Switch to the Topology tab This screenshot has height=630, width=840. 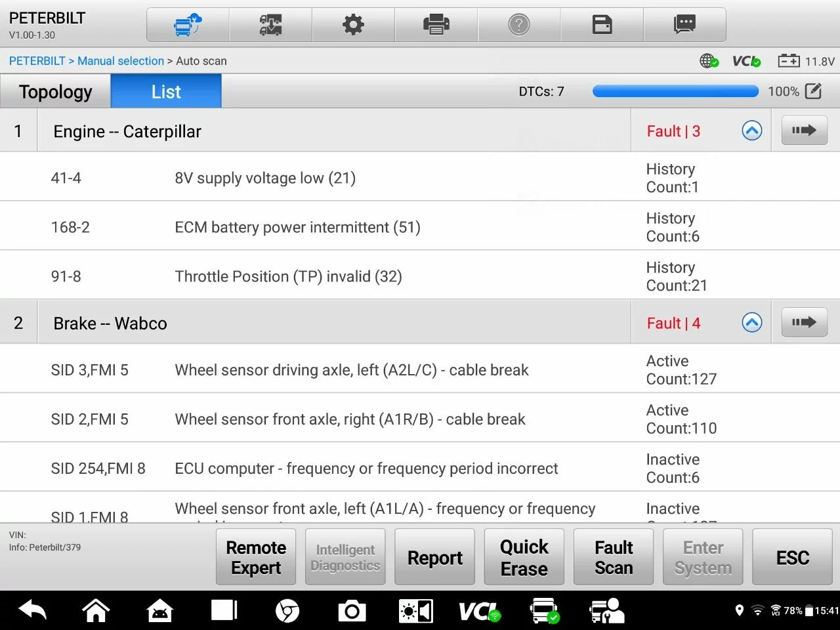pyautogui.click(x=55, y=91)
